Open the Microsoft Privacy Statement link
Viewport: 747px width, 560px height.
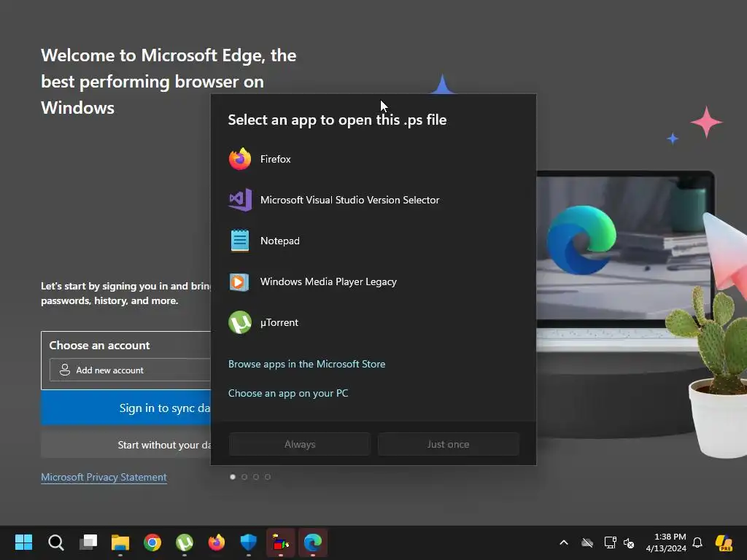104,477
